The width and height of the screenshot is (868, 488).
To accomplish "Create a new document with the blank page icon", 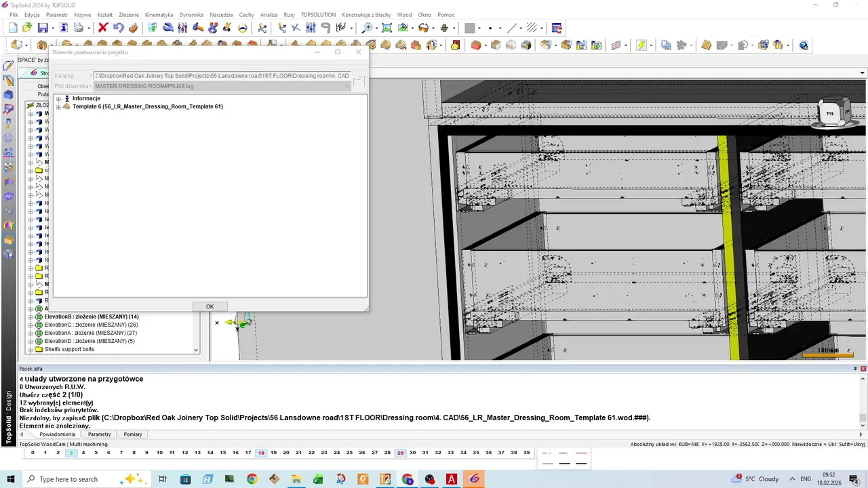I will pyautogui.click(x=13, y=28).
